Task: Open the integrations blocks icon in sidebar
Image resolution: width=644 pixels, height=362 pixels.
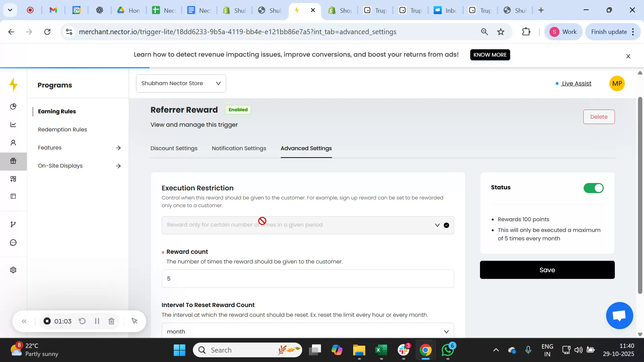Action: 13,179
